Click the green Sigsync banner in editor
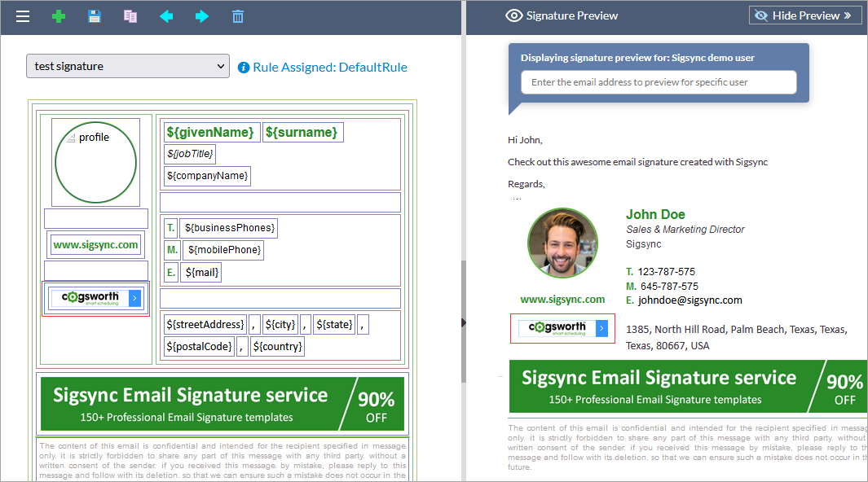The image size is (868, 482). [x=223, y=404]
